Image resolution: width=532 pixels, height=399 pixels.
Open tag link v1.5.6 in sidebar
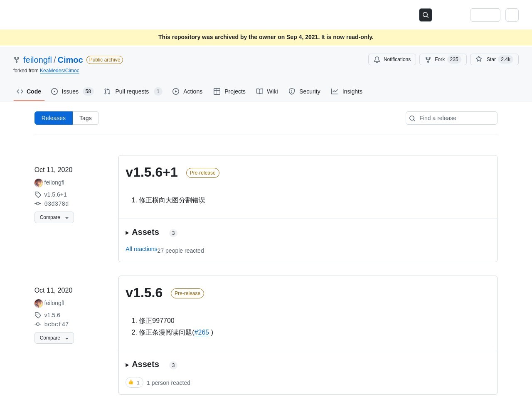pos(52,315)
